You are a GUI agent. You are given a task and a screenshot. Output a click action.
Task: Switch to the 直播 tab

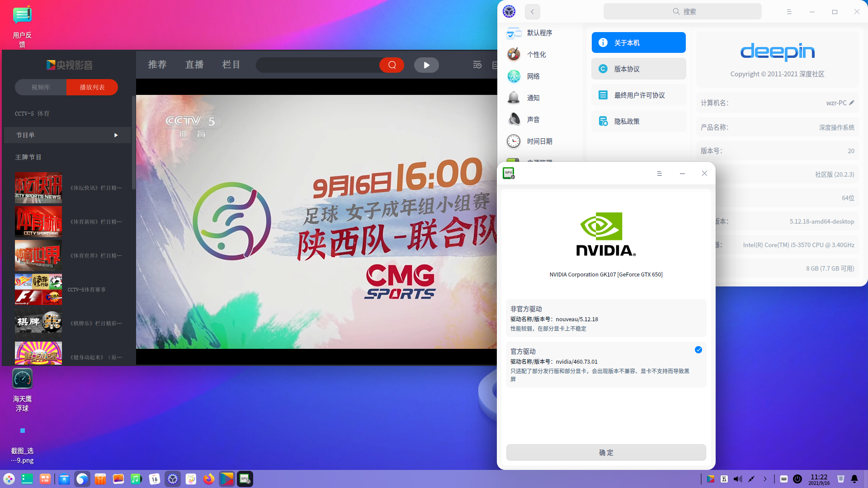coord(194,65)
